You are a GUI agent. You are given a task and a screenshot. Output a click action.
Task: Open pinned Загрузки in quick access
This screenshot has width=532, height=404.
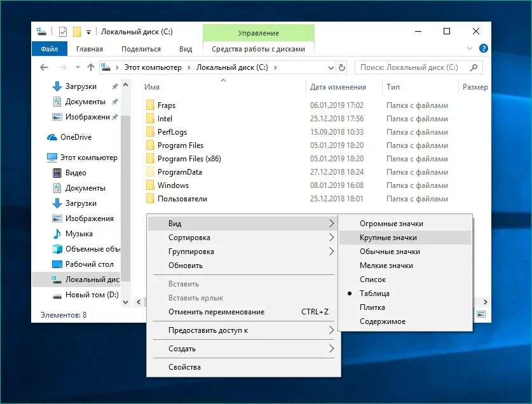(81, 86)
